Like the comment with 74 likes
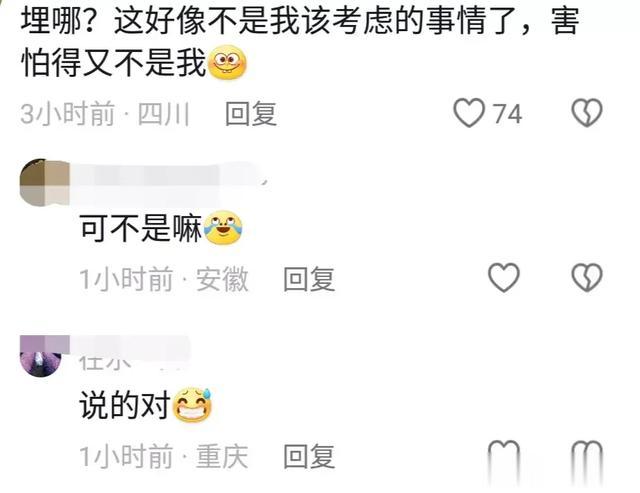This screenshot has width=640, height=493. click(x=469, y=113)
